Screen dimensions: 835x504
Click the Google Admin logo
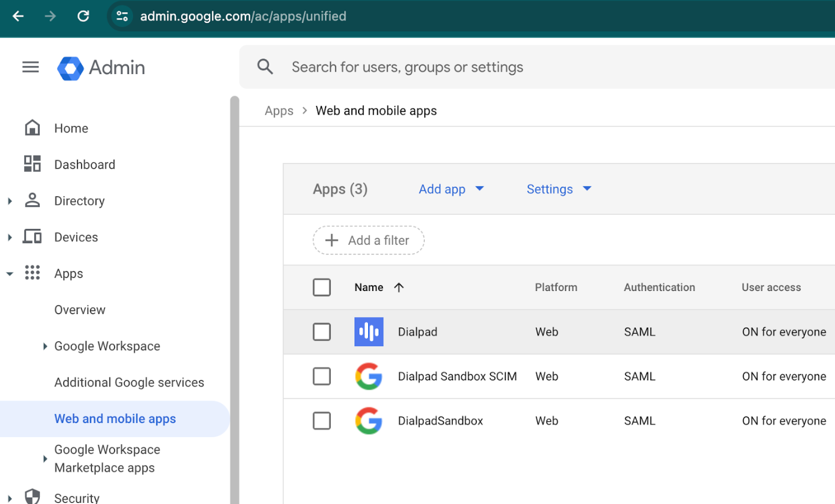coord(101,67)
